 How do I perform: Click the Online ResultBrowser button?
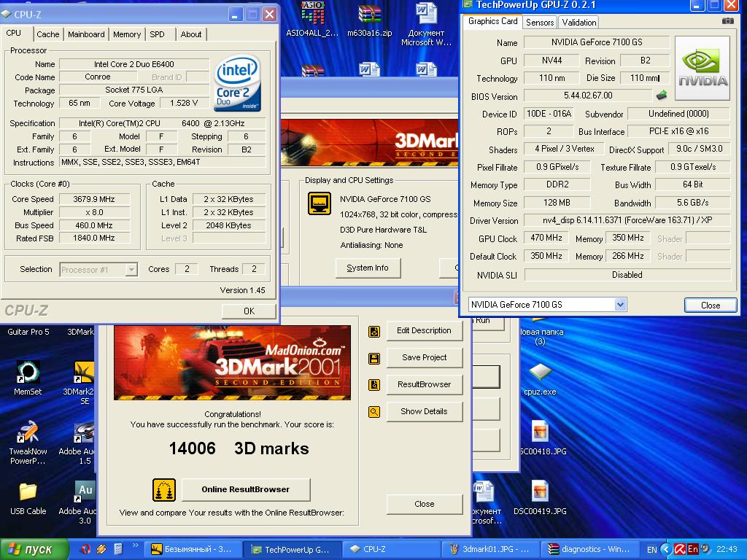point(245,489)
